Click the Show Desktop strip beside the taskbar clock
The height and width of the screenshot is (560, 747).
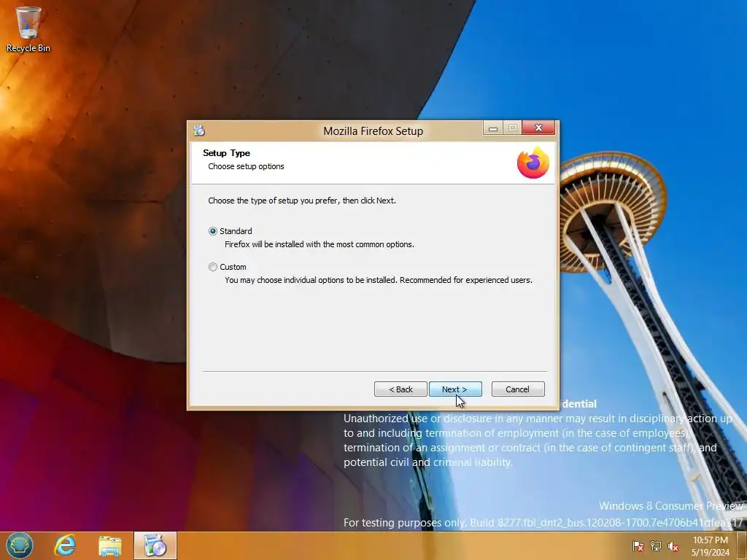click(742, 545)
